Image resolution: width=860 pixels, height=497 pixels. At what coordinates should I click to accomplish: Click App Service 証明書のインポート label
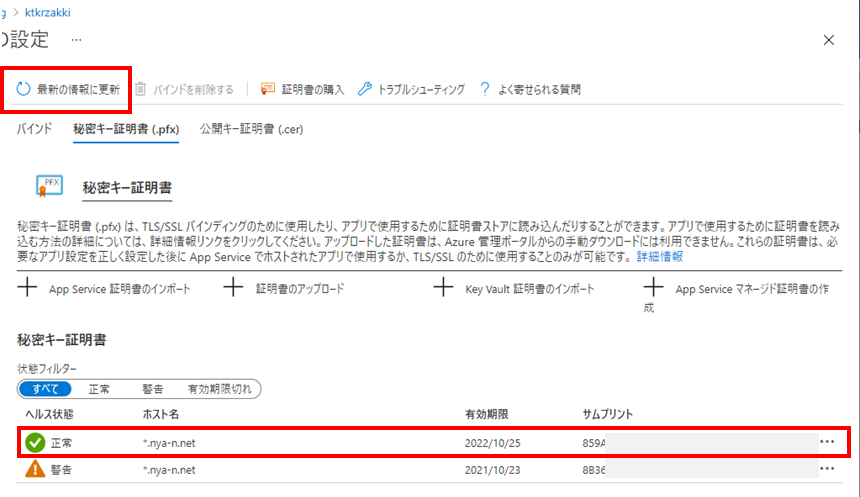click(x=120, y=289)
